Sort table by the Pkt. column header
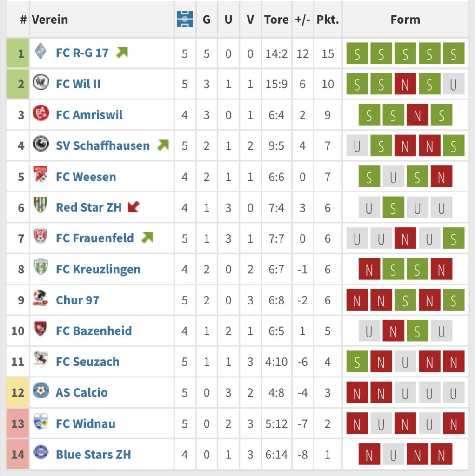The height and width of the screenshot is (476, 475). (x=328, y=20)
